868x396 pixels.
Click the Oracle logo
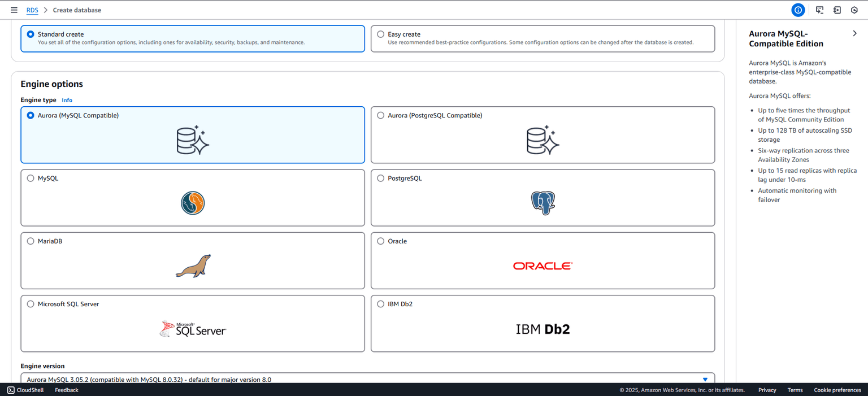[x=542, y=266]
